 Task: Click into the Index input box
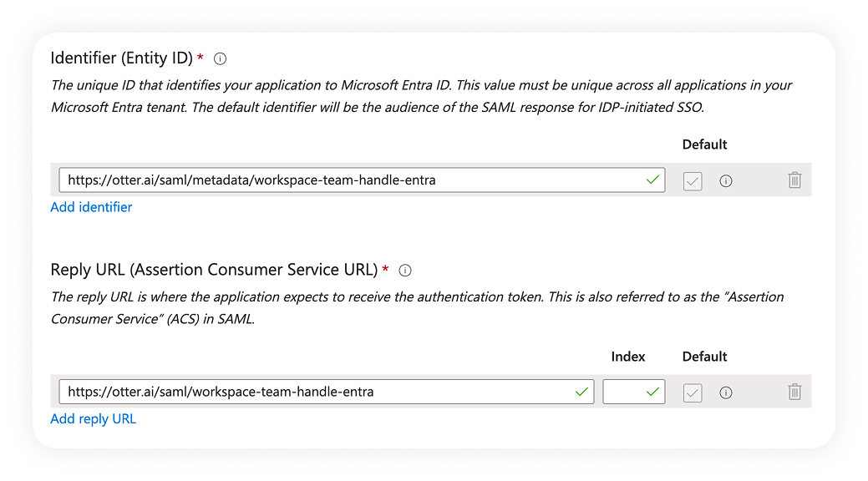623,391
